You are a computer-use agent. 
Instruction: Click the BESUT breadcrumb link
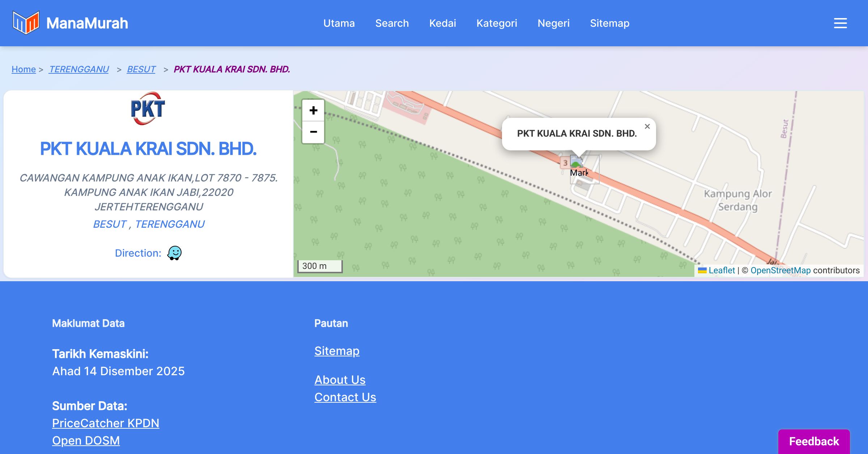coord(141,69)
